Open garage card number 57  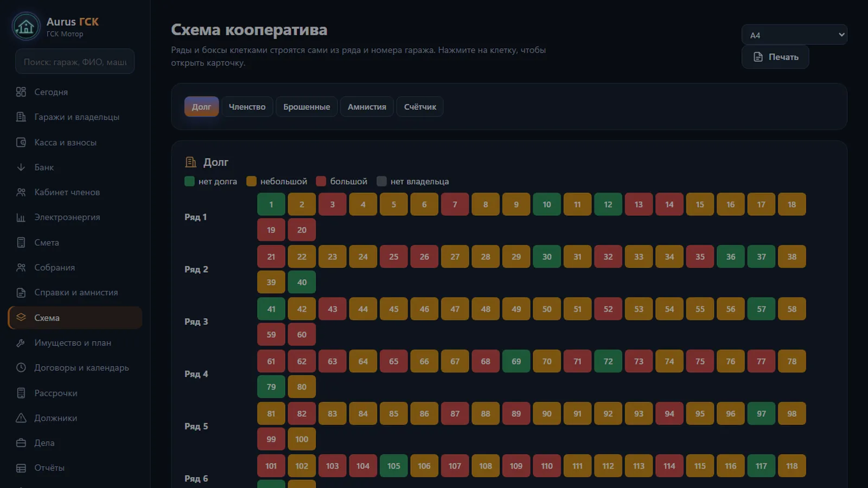pos(761,309)
